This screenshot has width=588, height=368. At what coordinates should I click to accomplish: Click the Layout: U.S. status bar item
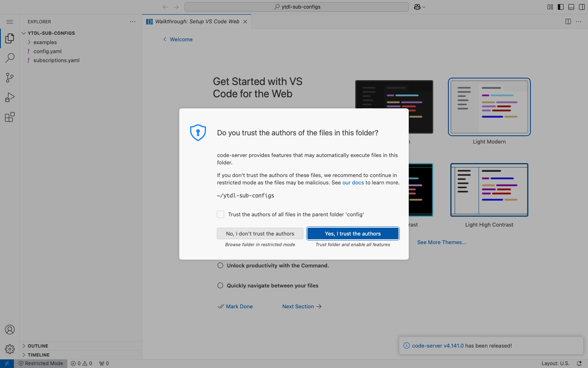tap(555, 364)
